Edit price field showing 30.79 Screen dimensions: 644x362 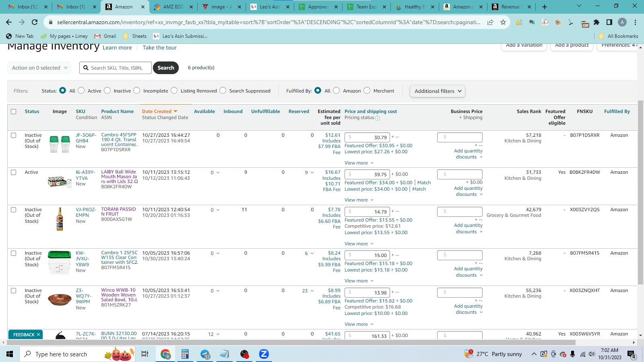click(367, 137)
